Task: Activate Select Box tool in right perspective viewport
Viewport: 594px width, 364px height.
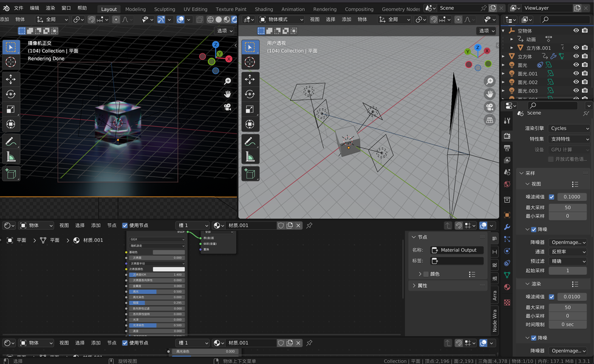Action: click(x=250, y=47)
